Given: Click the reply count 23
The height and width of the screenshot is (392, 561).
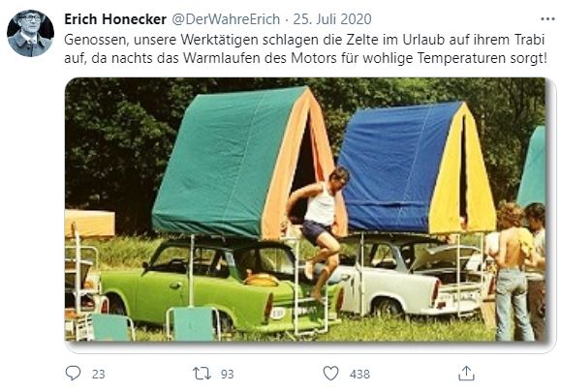Looking at the screenshot, I should coord(99,375).
